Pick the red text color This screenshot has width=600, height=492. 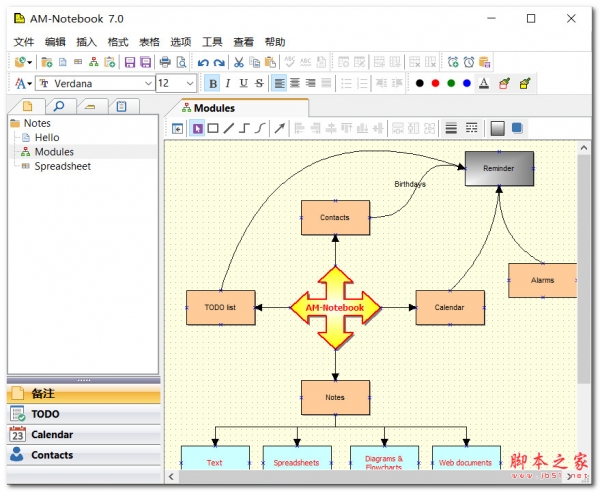[435, 83]
